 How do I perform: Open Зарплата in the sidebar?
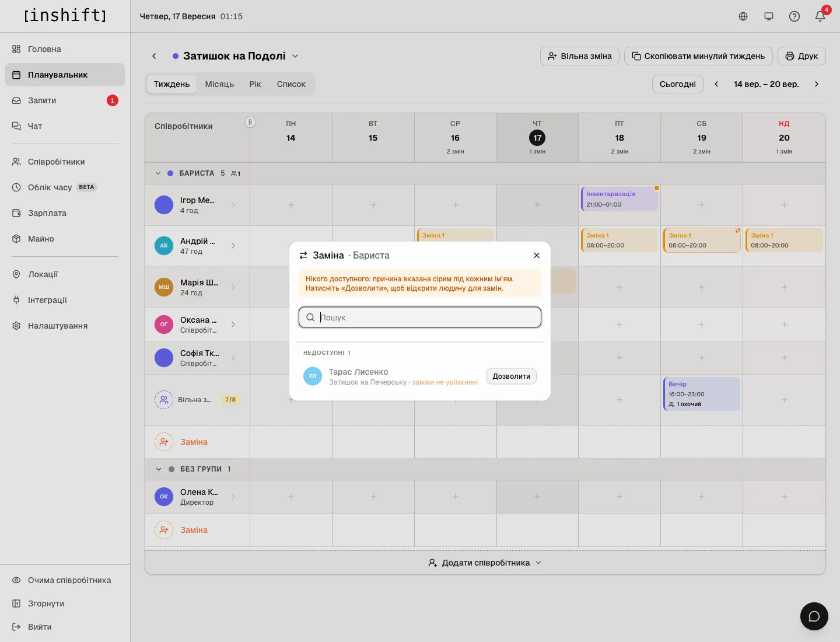tap(65, 213)
